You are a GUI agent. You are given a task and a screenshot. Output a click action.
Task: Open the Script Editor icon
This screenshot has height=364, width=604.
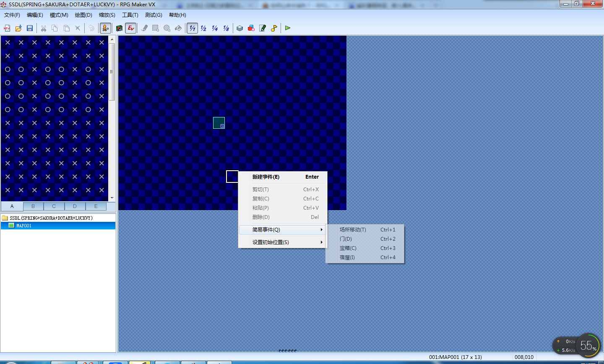(263, 28)
